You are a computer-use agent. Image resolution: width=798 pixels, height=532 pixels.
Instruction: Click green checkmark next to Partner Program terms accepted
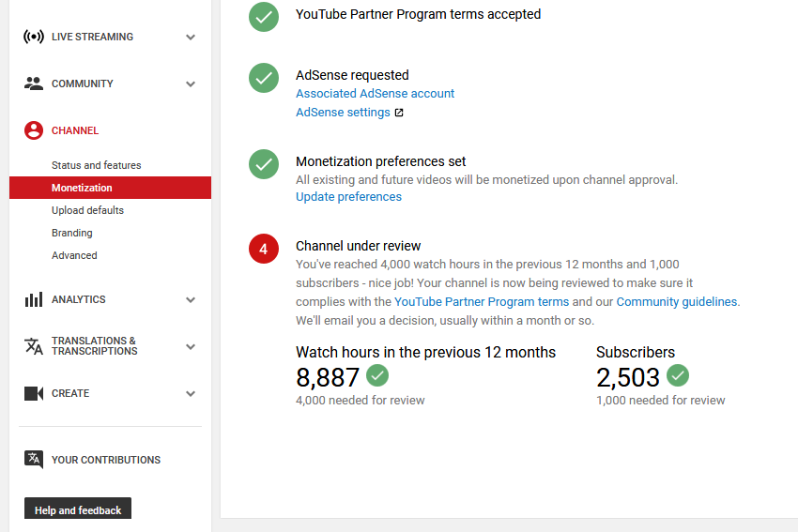(x=264, y=16)
